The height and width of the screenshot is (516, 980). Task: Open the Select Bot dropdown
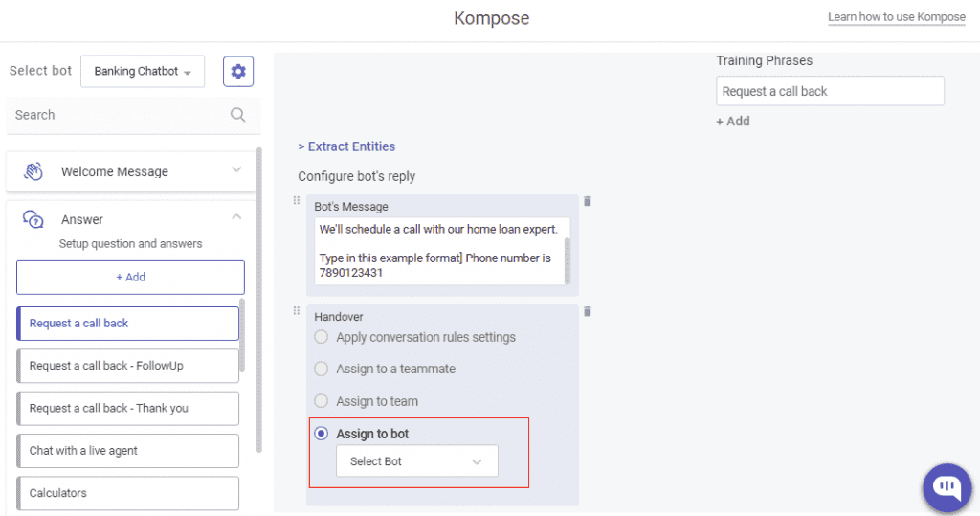click(x=417, y=461)
